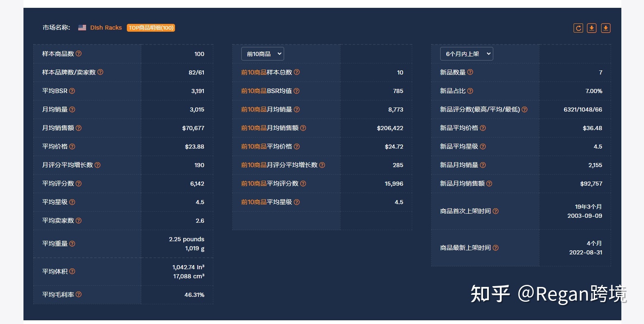Show help for 前10商品平均评分数
Viewport: 644px width, 324px height.
coord(303,183)
